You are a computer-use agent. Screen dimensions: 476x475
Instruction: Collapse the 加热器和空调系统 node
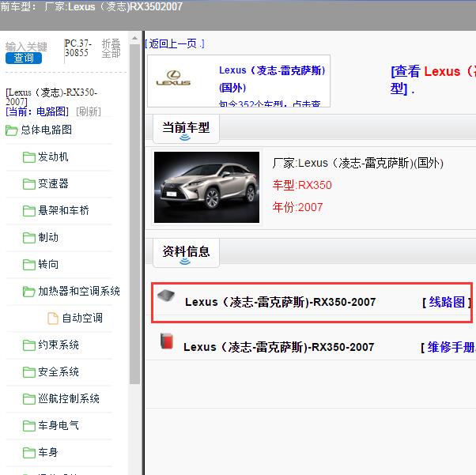79,291
